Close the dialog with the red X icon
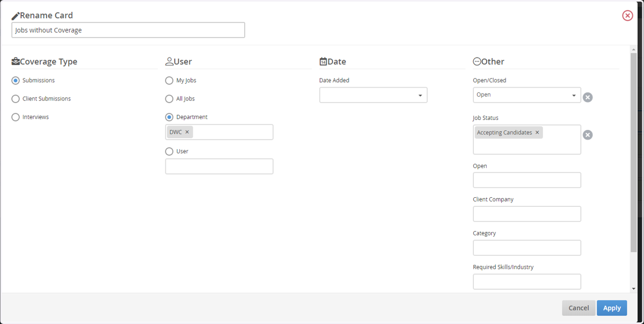 pos(627,16)
